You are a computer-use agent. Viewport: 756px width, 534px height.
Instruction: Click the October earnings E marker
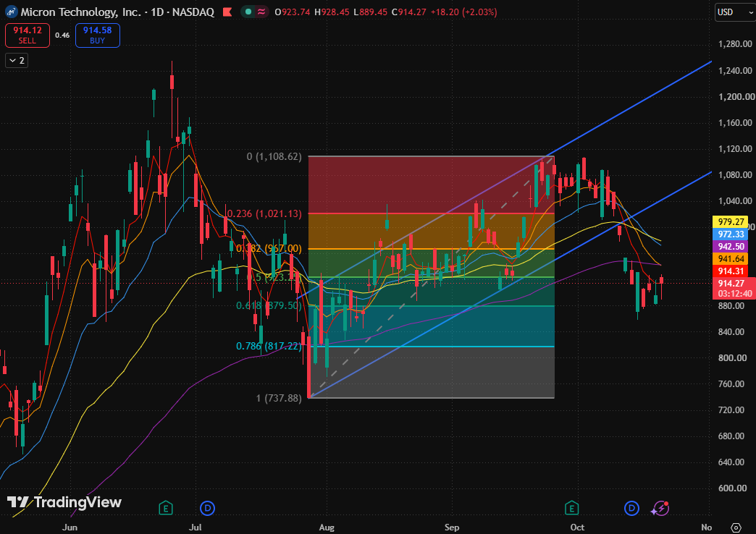(571, 508)
